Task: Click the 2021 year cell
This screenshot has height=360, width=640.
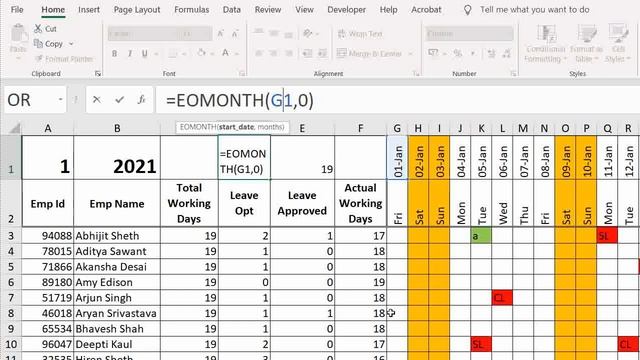Action: click(x=117, y=158)
